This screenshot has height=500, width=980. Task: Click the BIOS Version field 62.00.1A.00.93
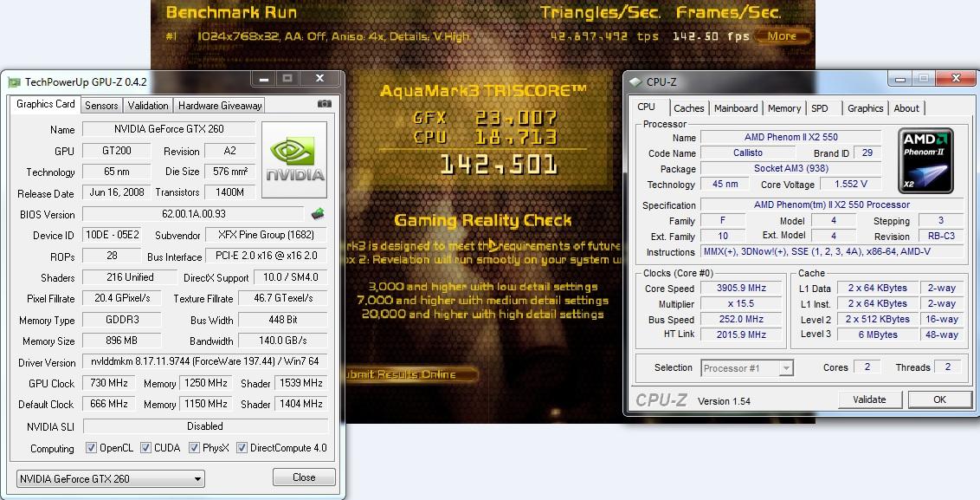193,214
